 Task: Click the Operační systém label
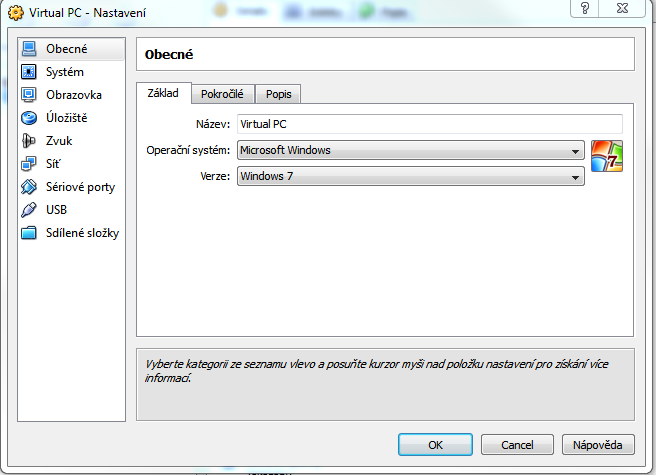[x=188, y=150]
